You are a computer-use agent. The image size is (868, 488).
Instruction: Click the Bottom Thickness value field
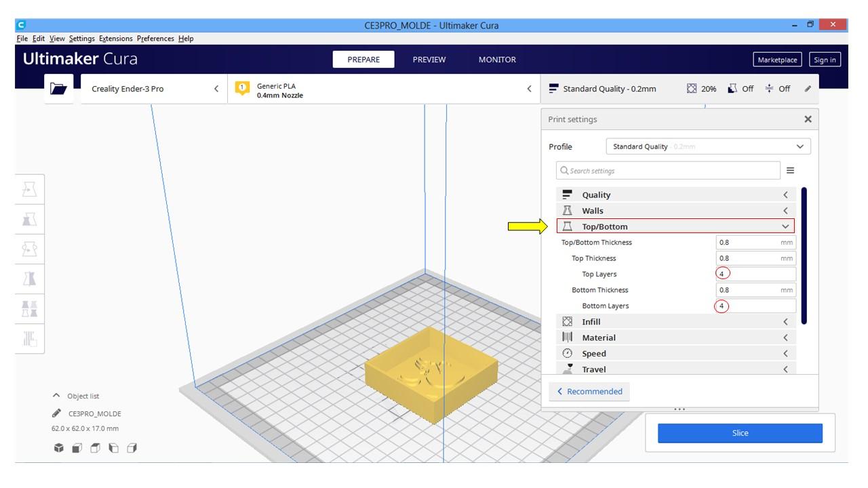[x=755, y=290]
